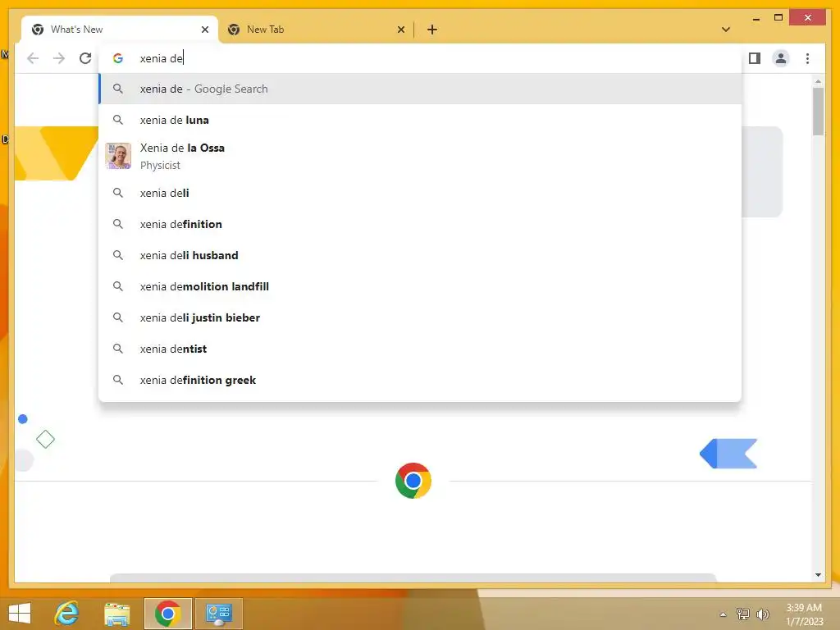Select 'xenia de - Google Search' suggestion
Image resolution: width=840 pixels, height=630 pixels.
click(421, 89)
